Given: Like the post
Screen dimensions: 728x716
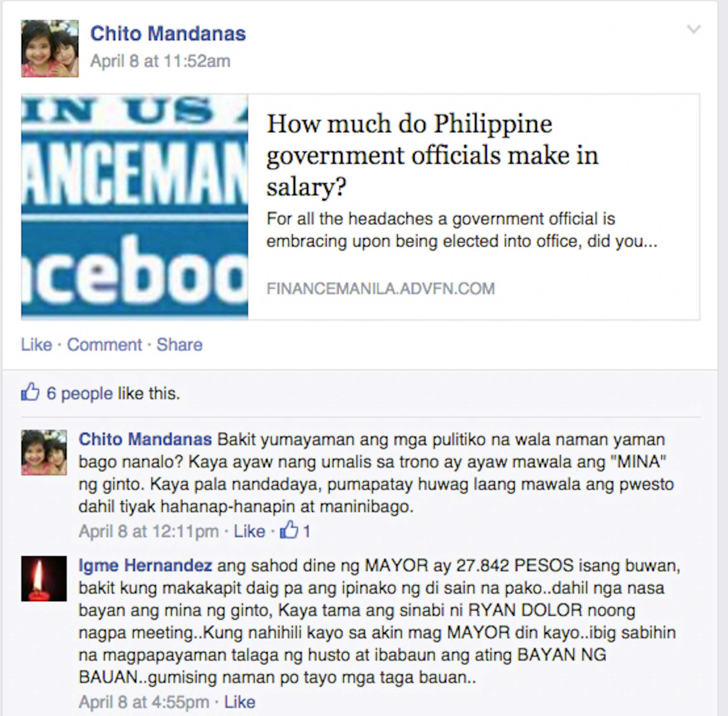Looking at the screenshot, I should point(36,344).
